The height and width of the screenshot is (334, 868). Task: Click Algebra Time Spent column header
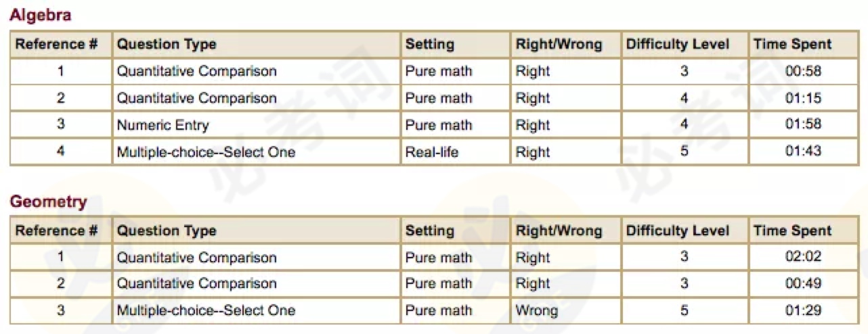point(803,45)
